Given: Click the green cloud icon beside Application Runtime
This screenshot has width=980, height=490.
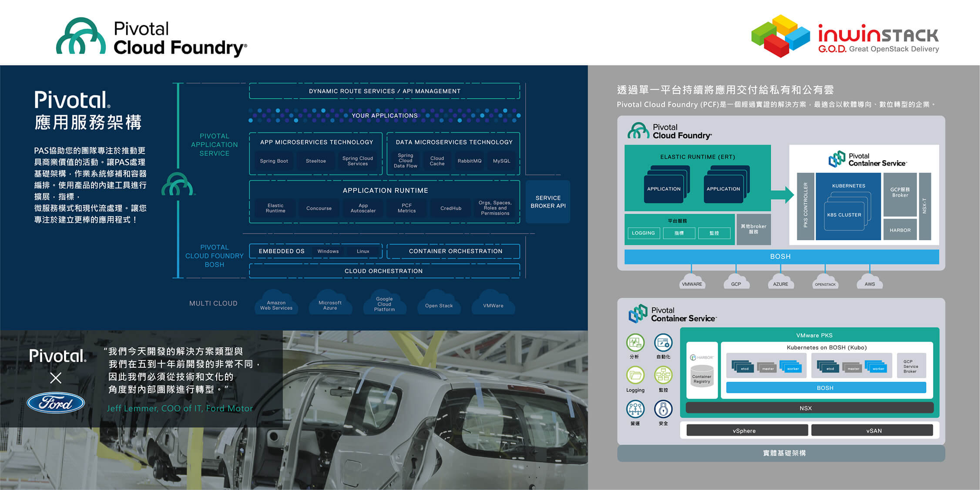Looking at the screenshot, I should (x=177, y=185).
